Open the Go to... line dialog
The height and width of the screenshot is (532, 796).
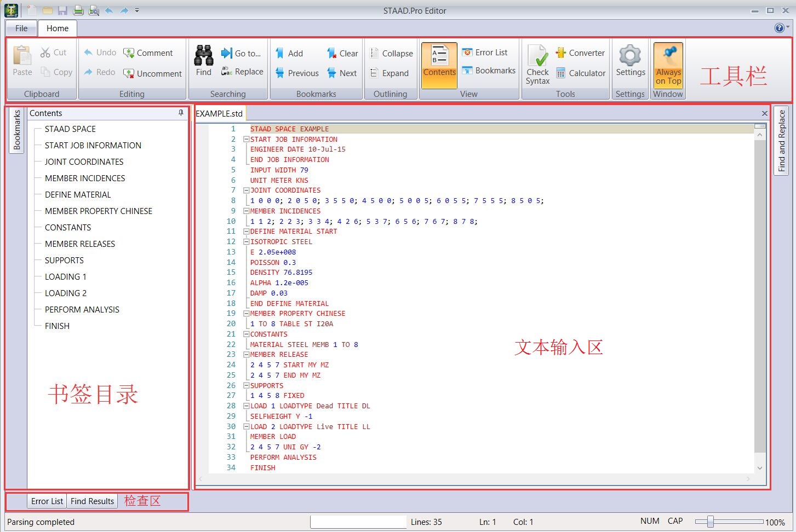pyautogui.click(x=241, y=53)
